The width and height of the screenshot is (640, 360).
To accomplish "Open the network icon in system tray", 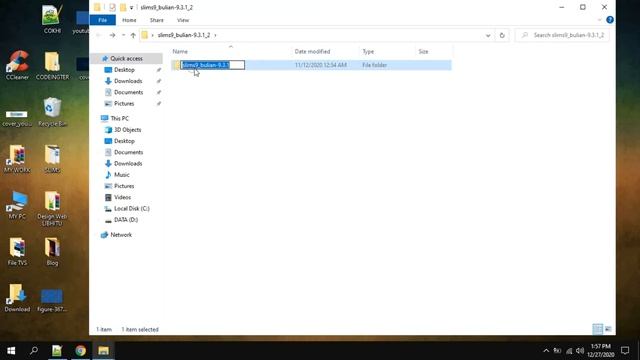I will point(569,351).
